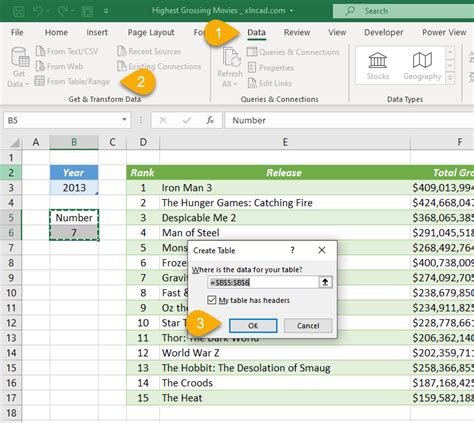This screenshot has height=423, width=474.
Task: Click OK in Create Table dialog
Action: 253,326
